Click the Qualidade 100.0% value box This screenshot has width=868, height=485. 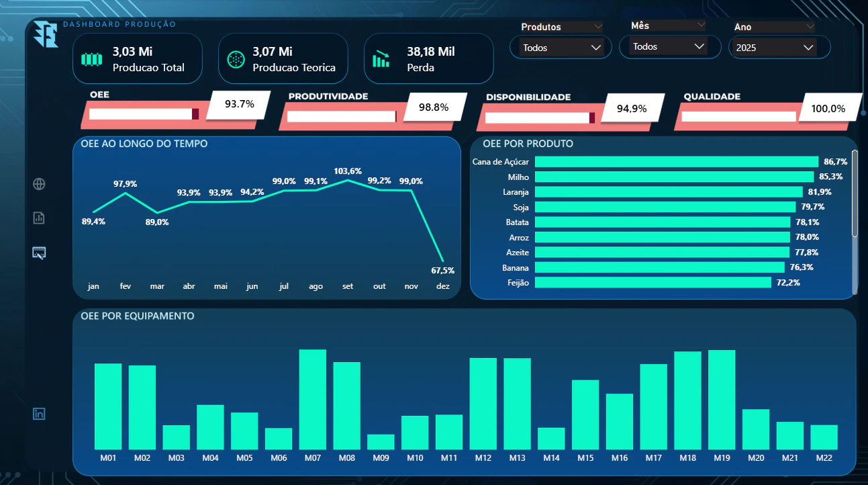829,108
